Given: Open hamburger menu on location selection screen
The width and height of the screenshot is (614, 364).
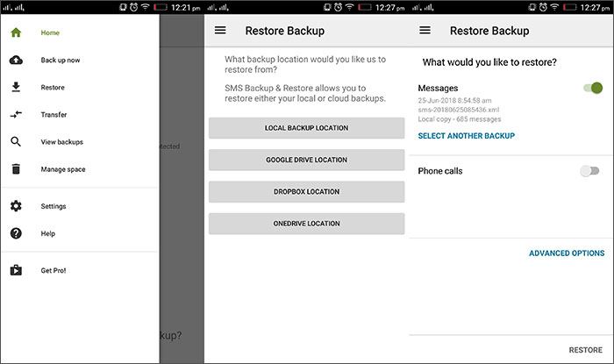Looking at the screenshot, I should tap(220, 30).
